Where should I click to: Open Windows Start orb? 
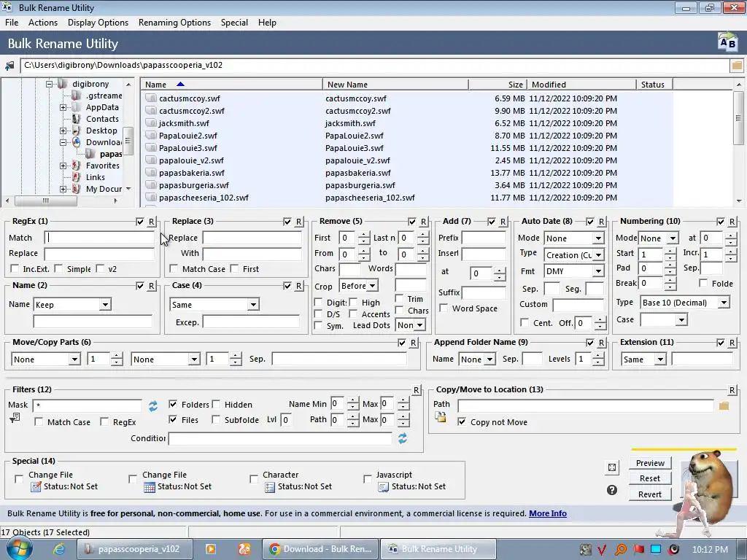coord(18,548)
